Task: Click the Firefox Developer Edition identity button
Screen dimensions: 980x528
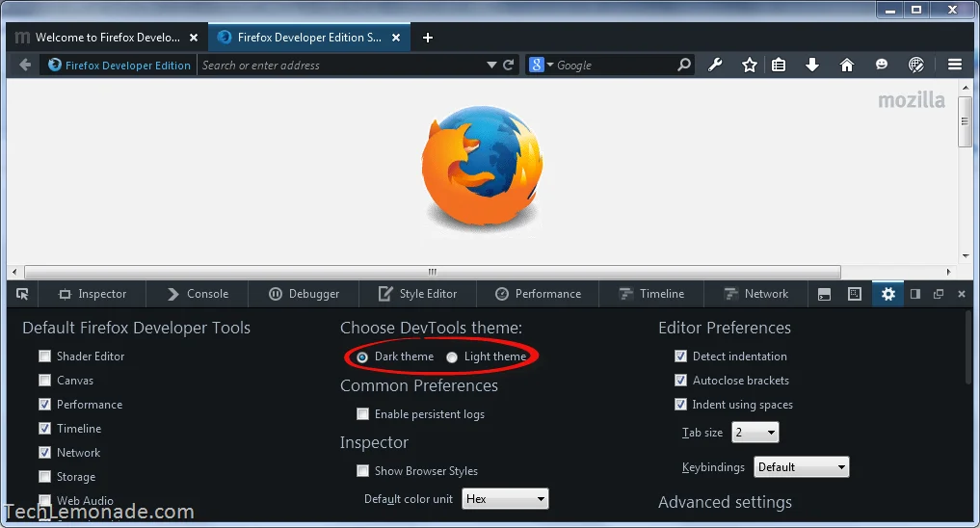Action: (119, 65)
